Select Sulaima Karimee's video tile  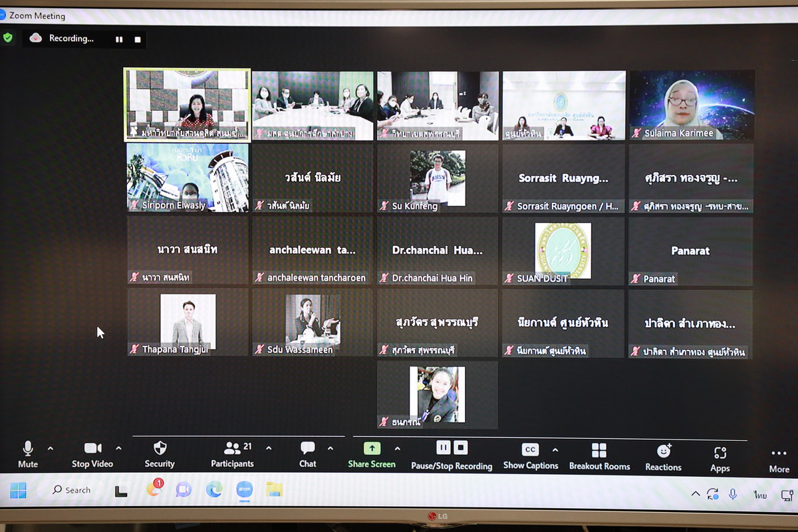(x=692, y=105)
